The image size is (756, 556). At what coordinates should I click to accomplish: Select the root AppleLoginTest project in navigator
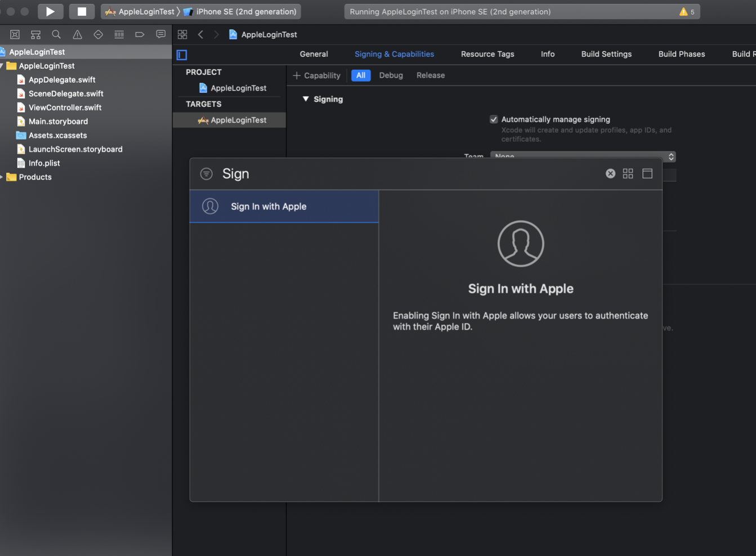86,52
